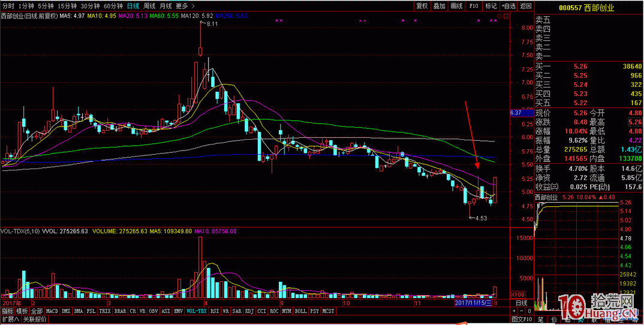Viewport: 644px width, 325px height.
Task: Switch to the ASI indicator
Action: pos(166,311)
